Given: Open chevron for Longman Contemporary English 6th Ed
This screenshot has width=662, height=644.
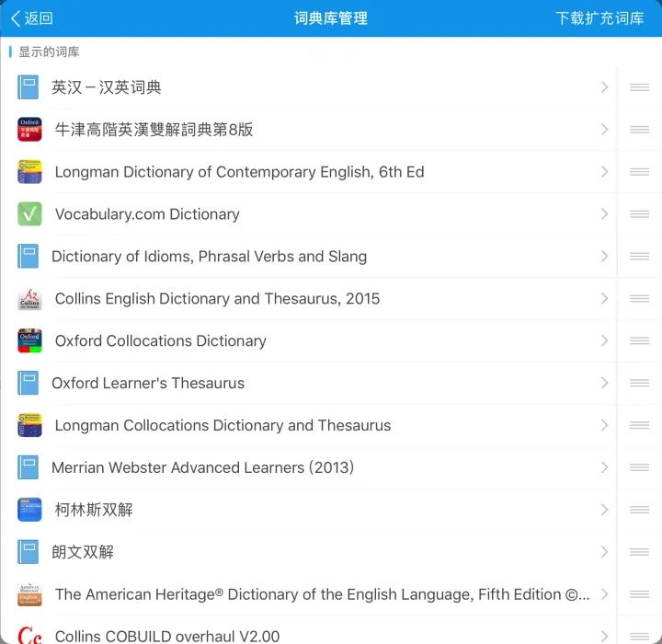Looking at the screenshot, I should 605,171.
